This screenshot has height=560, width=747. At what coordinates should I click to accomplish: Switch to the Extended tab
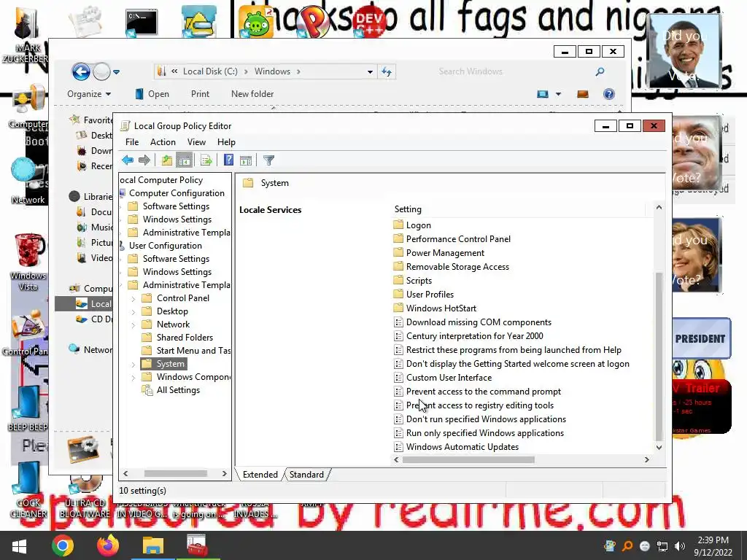pyautogui.click(x=260, y=474)
